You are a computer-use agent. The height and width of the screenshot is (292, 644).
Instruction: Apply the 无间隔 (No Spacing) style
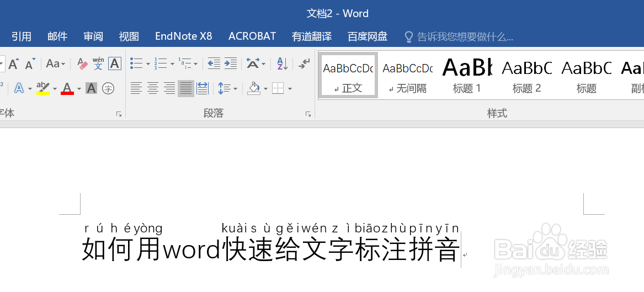pyautogui.click(x=408, y=75)
